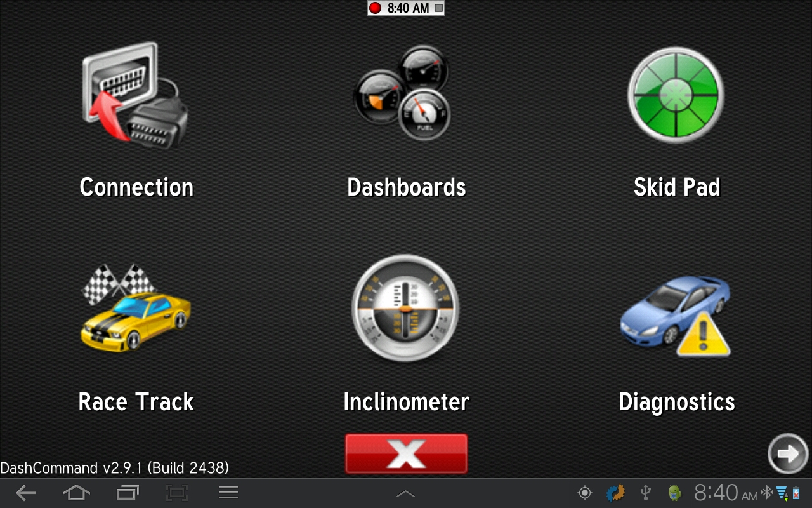
Task: Exit the app with the red X button
Action: point(405,452)
